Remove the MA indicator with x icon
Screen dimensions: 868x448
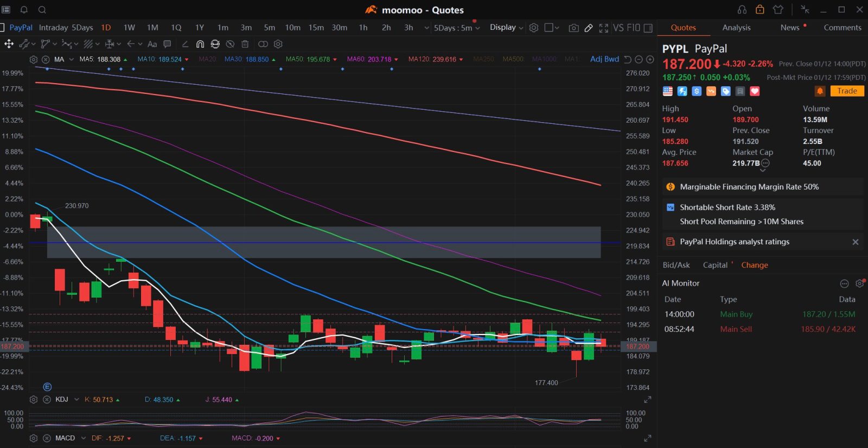pos(46,59)
